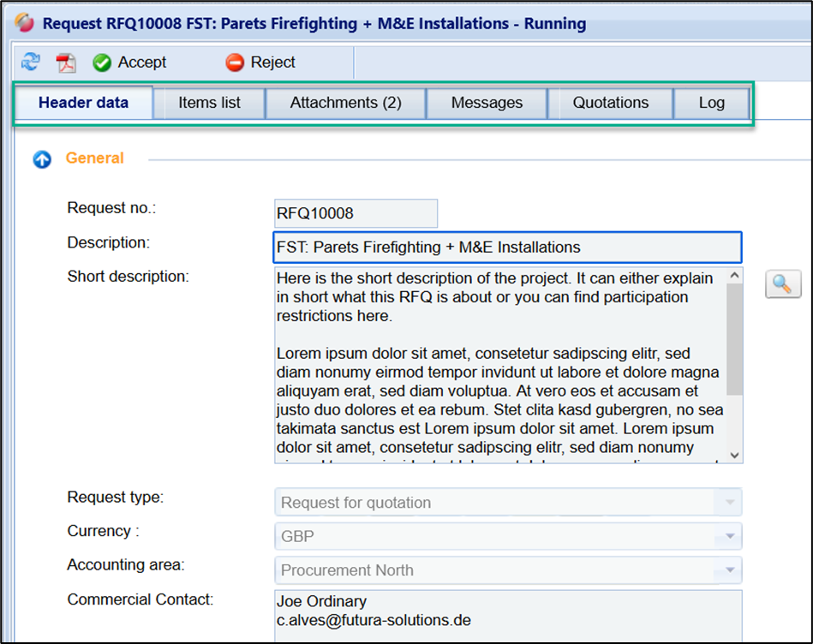
Task: Click inside the Commercial Contact text box
Action: tap(508, 611)
